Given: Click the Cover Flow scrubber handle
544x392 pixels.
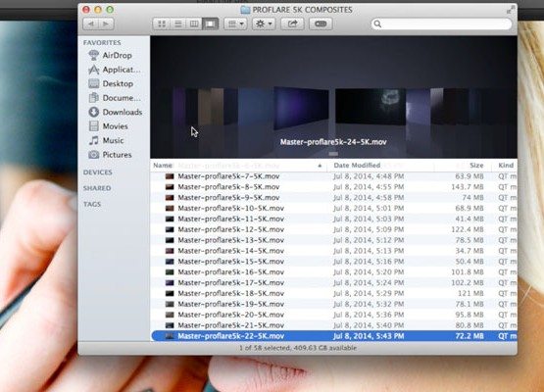Looking at the screenshot, I should pos(333,154).
